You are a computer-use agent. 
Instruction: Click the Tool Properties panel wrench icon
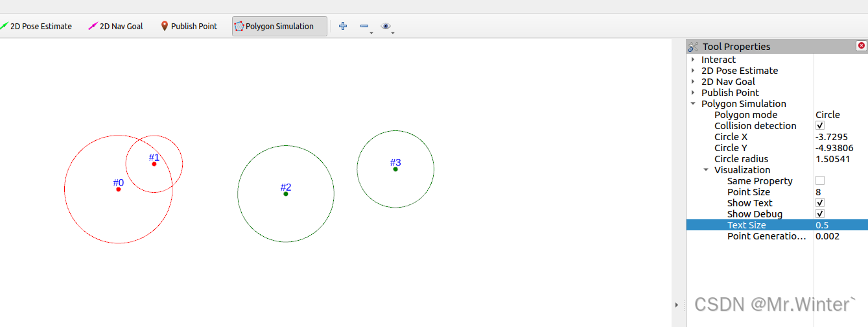coord(693,47)
